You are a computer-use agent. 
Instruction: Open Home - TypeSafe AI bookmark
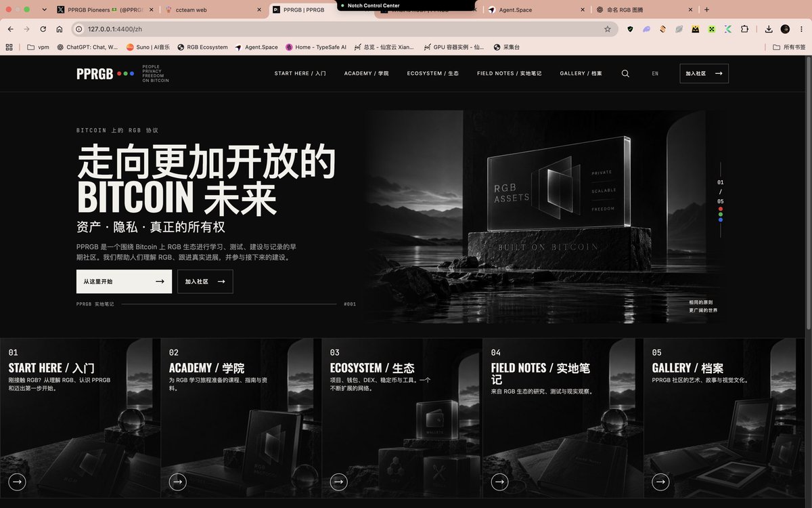pyautogui.click(x=316, y=47)
